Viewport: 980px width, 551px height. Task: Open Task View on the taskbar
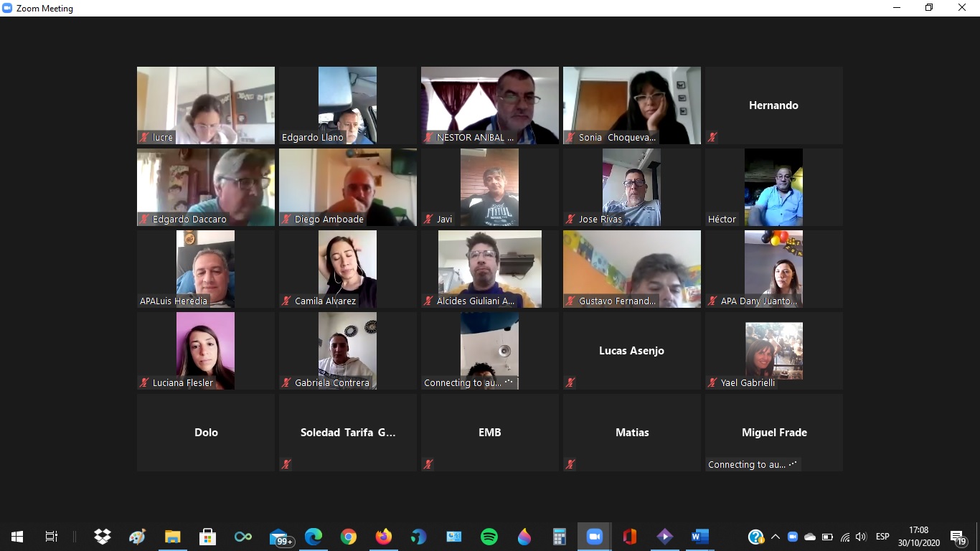click(51, 537)
